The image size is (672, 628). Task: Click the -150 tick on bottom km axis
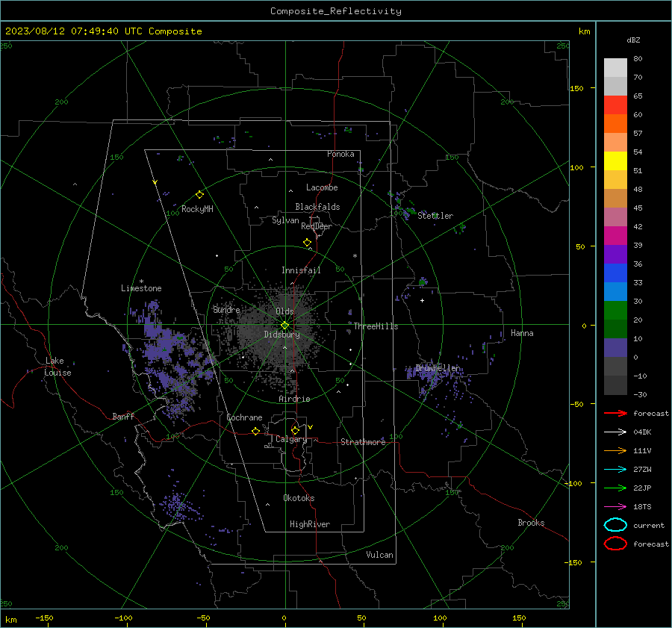[x=44, y=618]
